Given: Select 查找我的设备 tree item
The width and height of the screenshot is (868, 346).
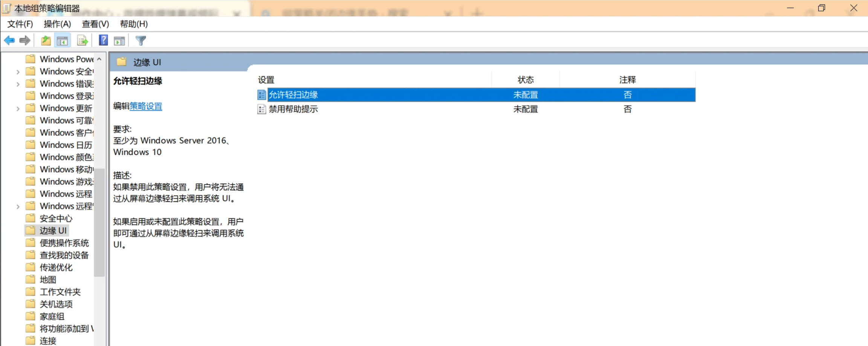Looking at the screenshot, I should pos(64,255).
